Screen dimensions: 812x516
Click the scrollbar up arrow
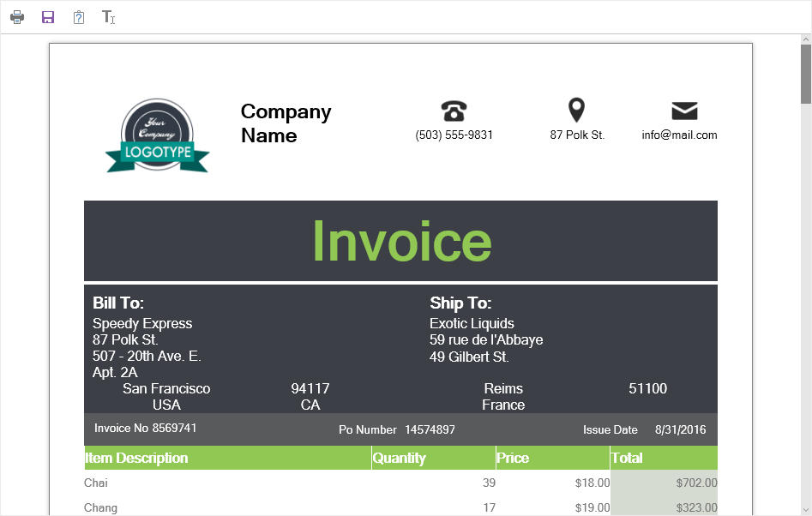pyautogui.click(x=806, y=39)
